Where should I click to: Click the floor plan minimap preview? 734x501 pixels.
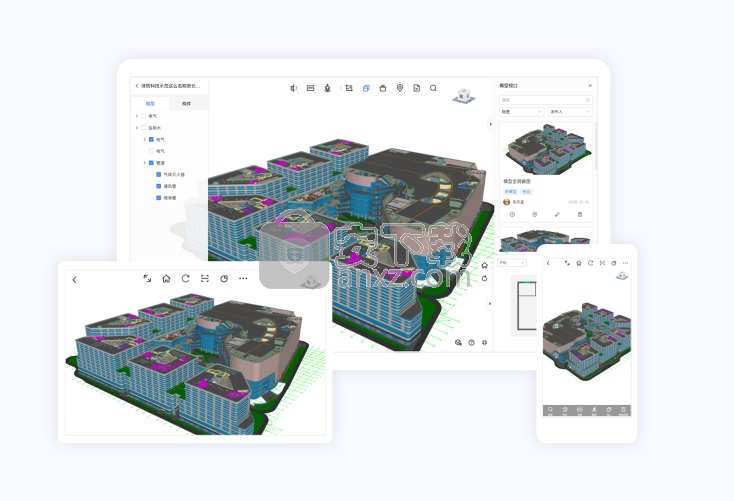(x=526, y=306)
